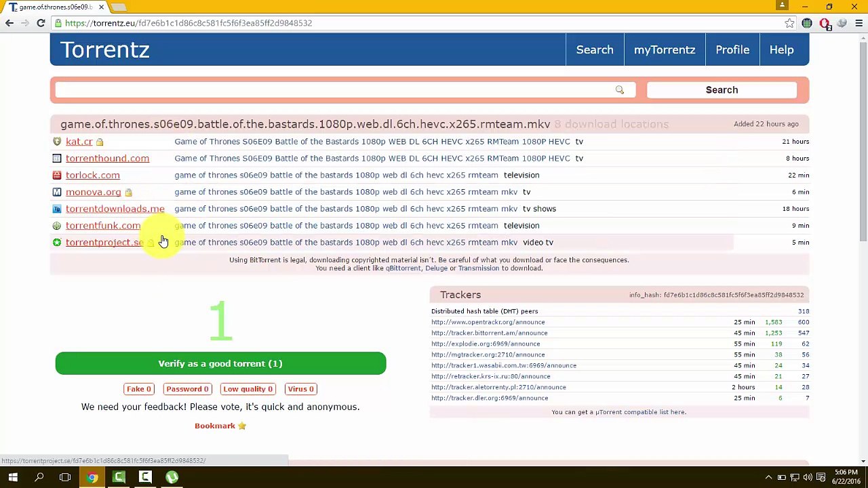Click the tracker.bittorrent.am announce tracker
The image size is (868, 488).
(x=490, y=333)
